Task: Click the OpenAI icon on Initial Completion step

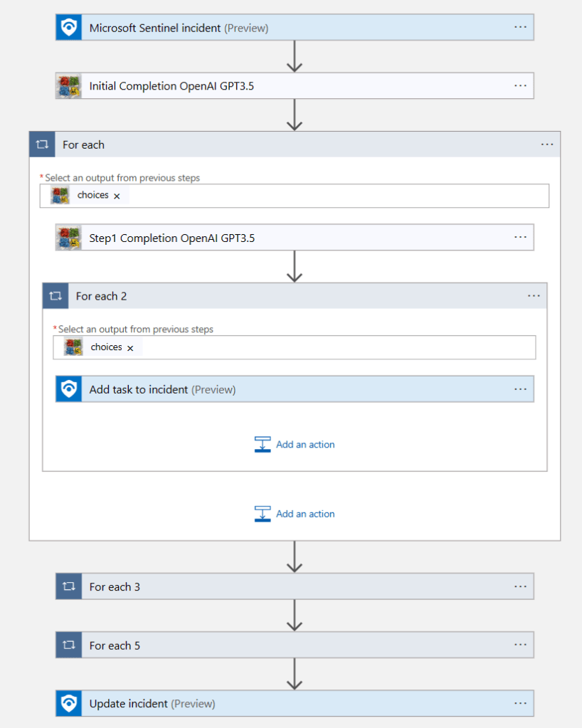Action: pos(69,86)
